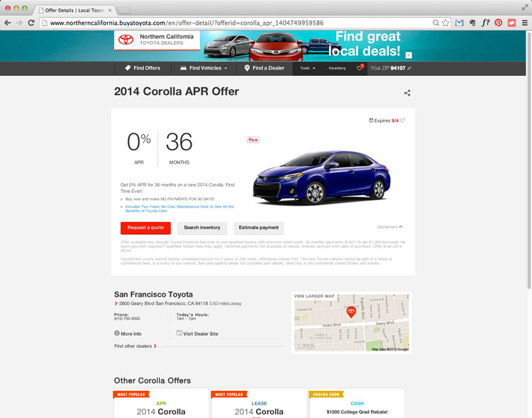This screenshot has width=532, height=418.
Task: Click the Evernote elephant extension icon
Action: [x=472, y=23]
